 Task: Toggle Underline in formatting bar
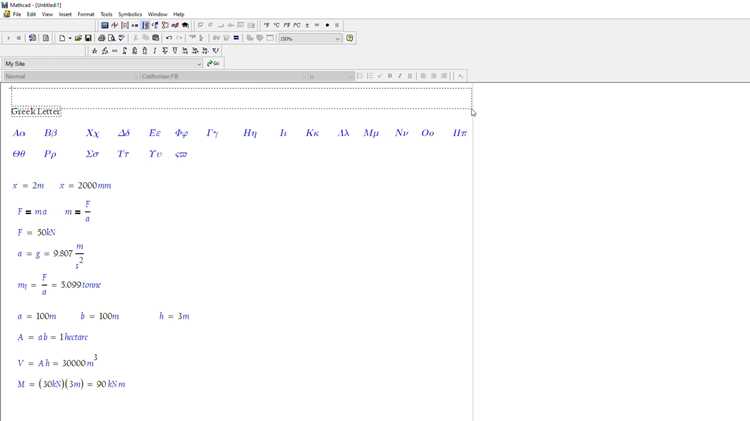pyautogui.click(x=410, y=76)
